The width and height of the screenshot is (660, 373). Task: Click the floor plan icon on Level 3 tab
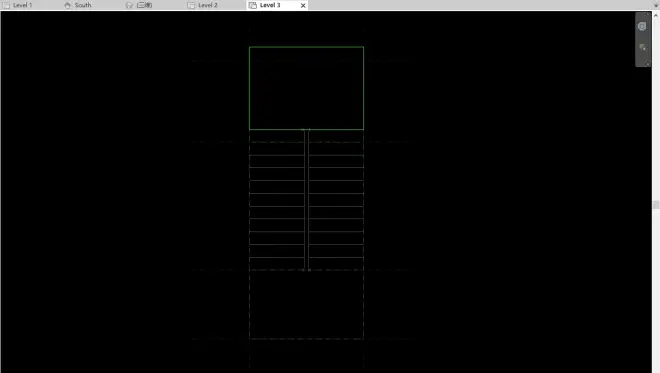[x=253, y=5]
